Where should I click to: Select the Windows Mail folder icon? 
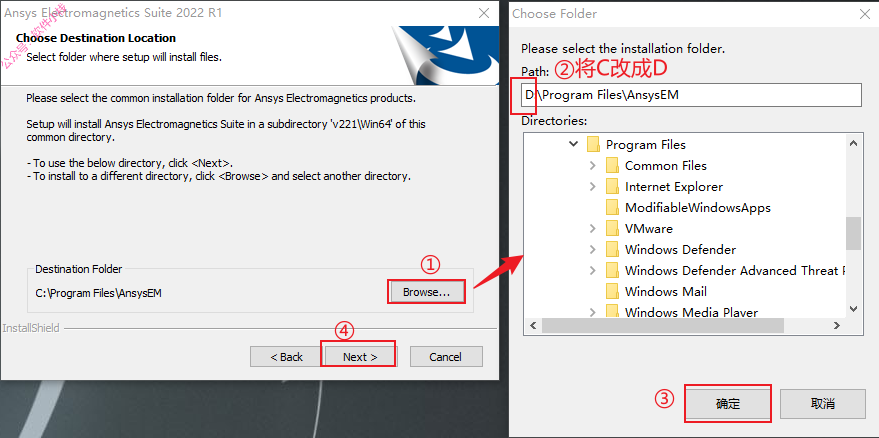click(x=612, y=292)
